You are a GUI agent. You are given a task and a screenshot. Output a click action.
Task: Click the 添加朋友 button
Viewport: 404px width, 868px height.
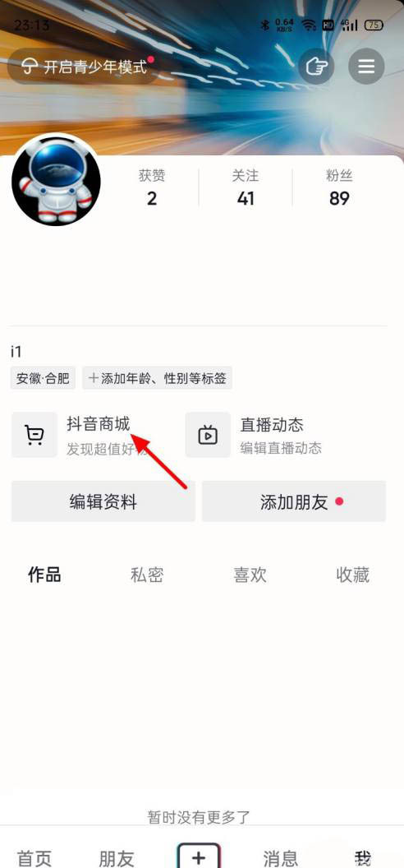click(294, 501)
